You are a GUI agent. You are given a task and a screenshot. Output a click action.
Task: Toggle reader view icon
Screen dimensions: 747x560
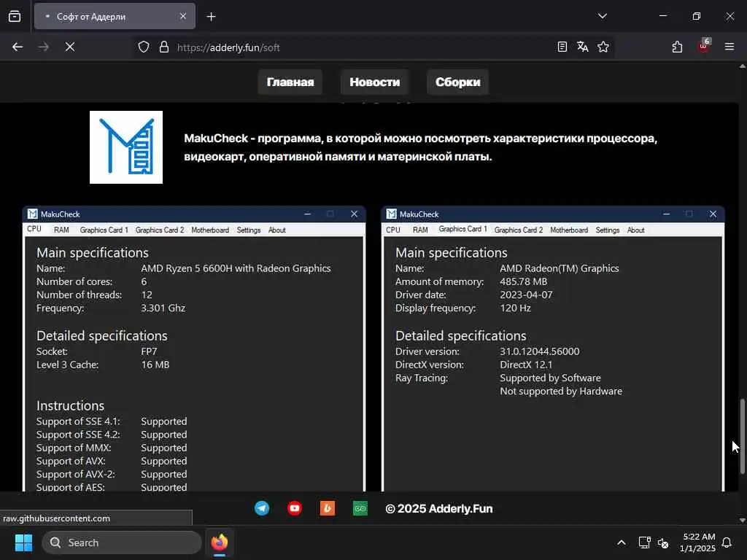(562, 47)
